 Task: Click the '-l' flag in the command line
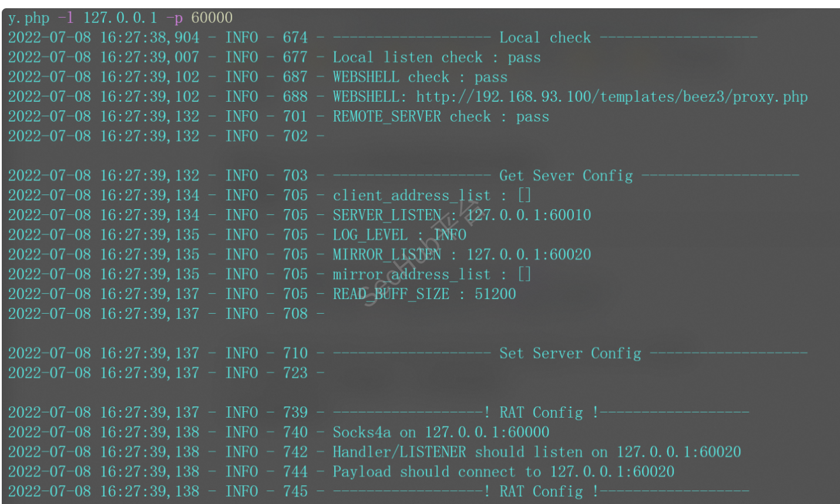coord(66,18)
